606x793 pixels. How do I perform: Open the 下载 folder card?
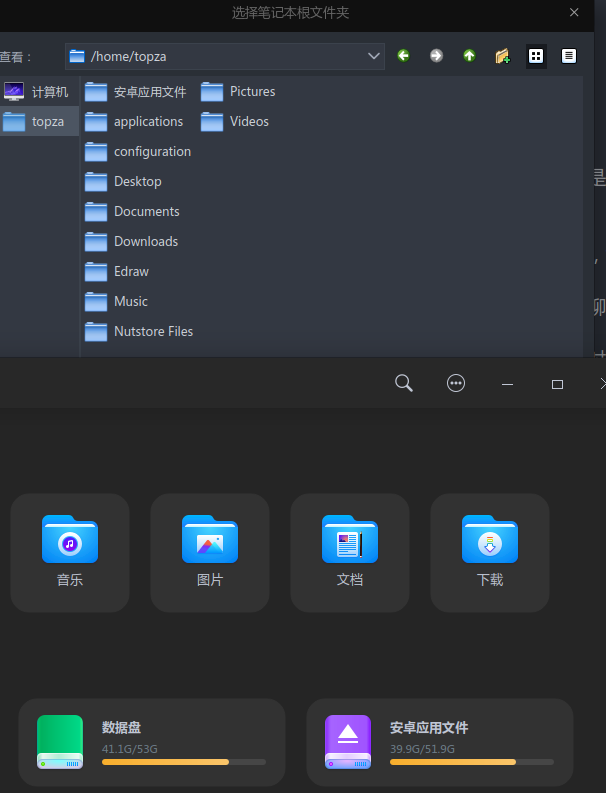click(x=490, y=553)
